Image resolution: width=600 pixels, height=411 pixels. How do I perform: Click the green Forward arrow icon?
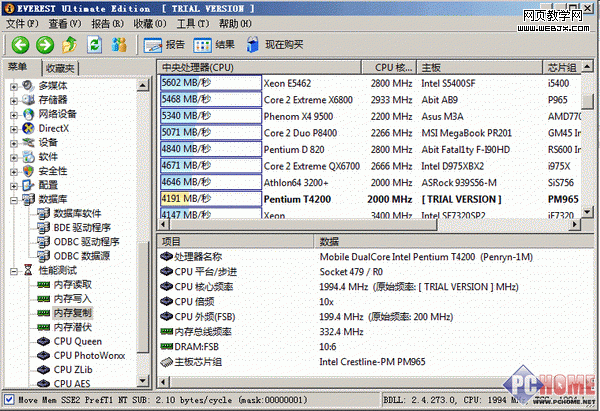coord(44,44)
